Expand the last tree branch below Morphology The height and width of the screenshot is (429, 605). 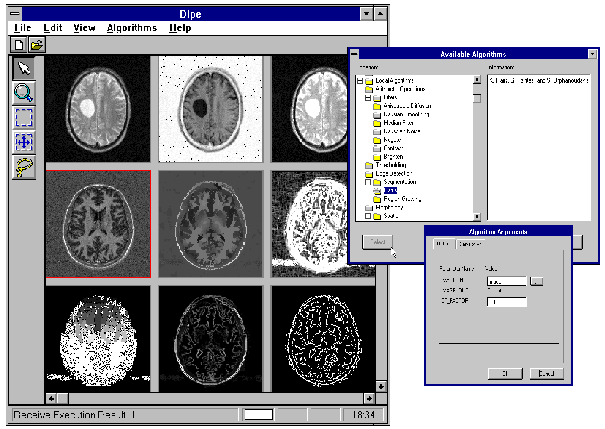pos(368,216)
